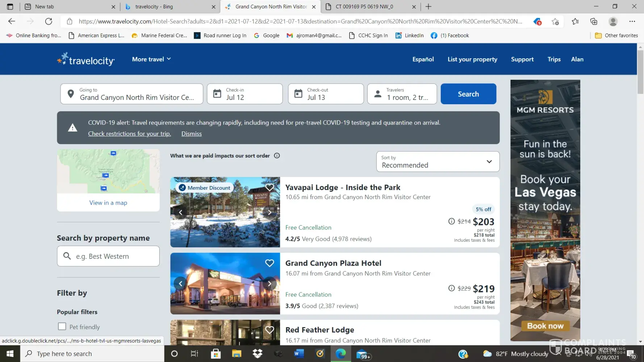This screenshot has height=362, width=644.
Task: Show next photo of Yavapai Lodge
Action: pos(269,212)
